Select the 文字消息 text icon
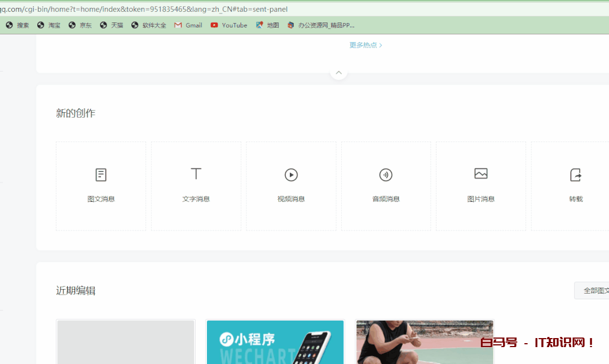Image resolution: width=609 pixels, height=364 pixels. (196, 174)
